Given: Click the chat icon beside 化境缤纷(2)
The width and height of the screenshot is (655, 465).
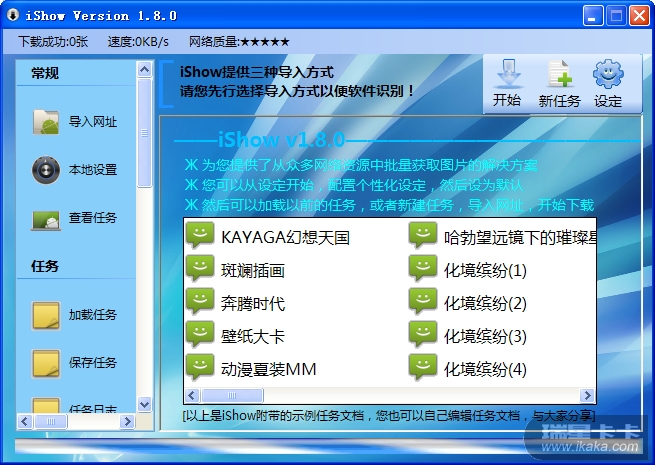Looking at the screenshot, I should point(423,301).
